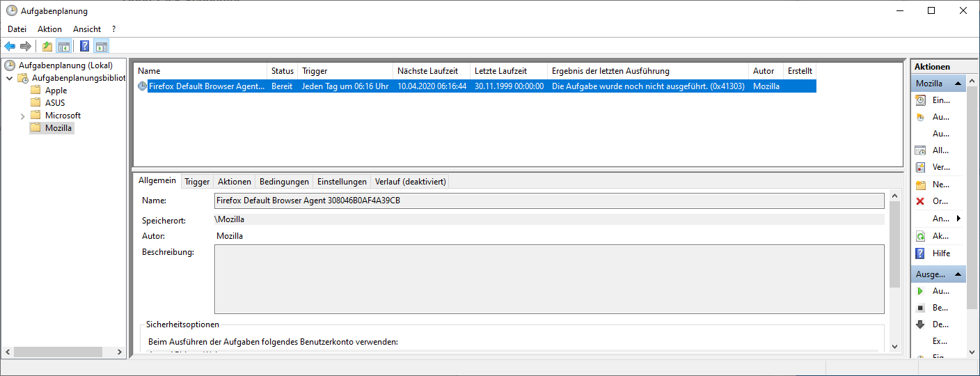Viewport: 980px width, 376px height.
Task: Switch to the Trigger tab
Action: 197,182
